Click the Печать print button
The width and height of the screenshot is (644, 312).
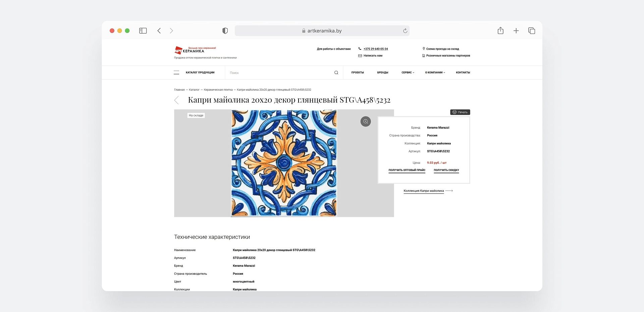point(460,112)
